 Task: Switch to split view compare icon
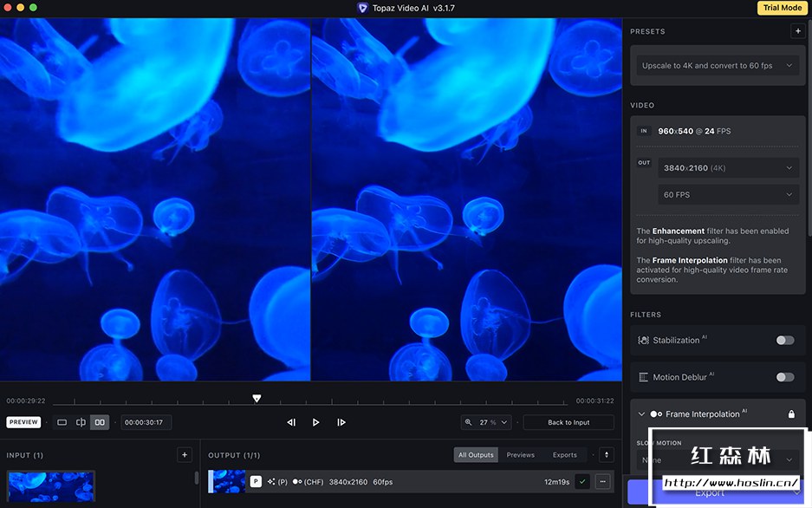[x=81, y=422]
